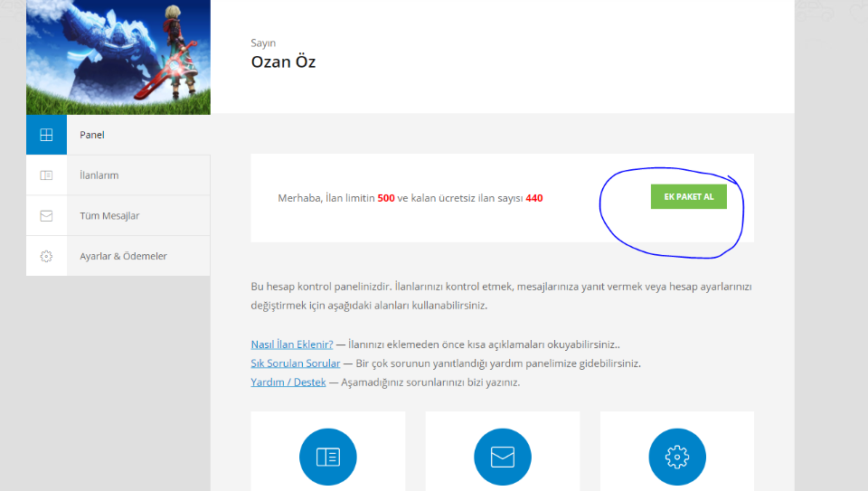
Task: Click the Sayın greeting text above the name
Action: [x=263, y=42]
